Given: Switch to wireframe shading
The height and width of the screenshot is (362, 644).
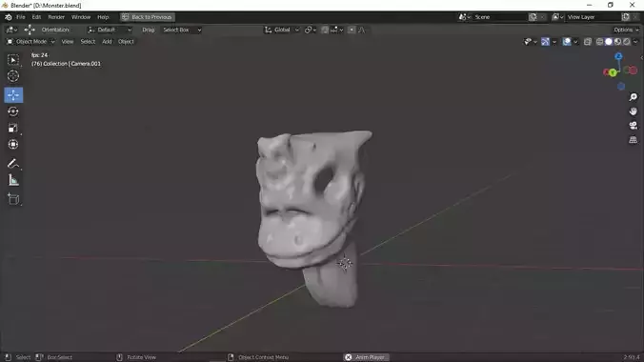Looking at the screenshot, I should pos(599,42).
